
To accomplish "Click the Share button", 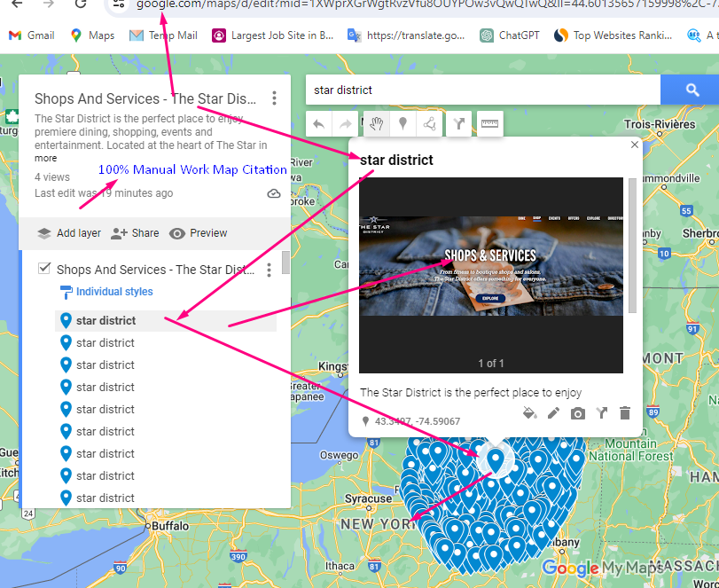I will coord(135,233).
